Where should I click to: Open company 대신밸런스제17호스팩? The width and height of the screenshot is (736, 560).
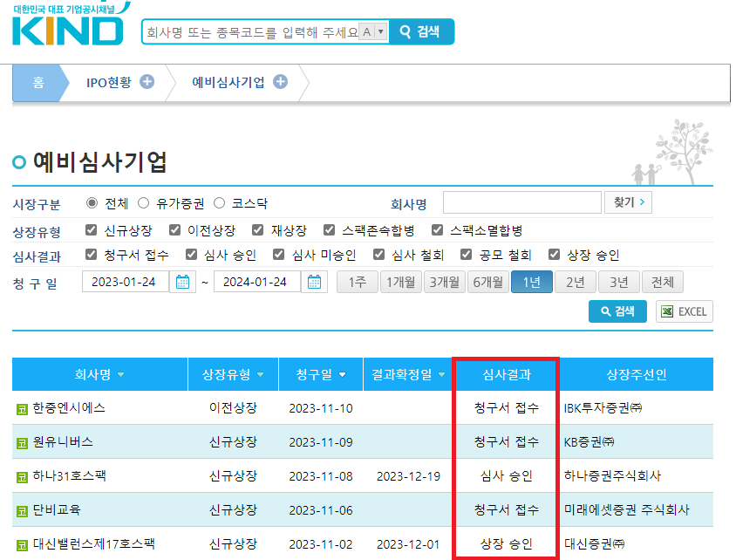pyautogui.click(x=94, y=544)
